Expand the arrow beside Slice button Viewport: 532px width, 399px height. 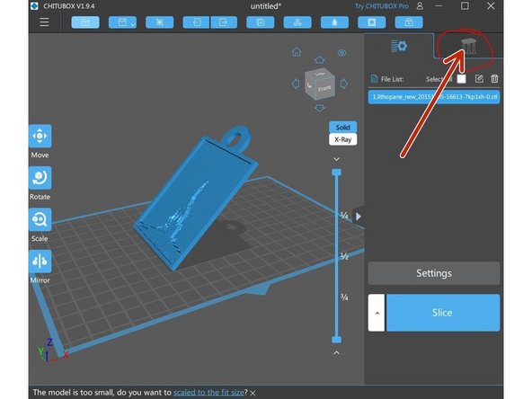377,313
